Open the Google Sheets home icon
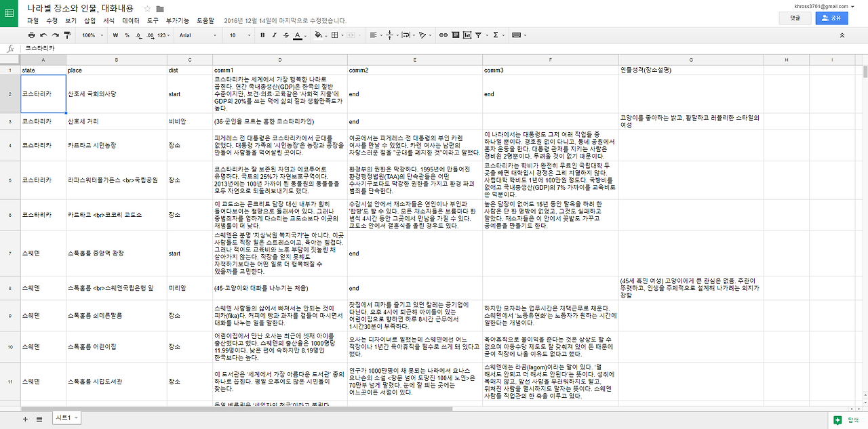Image resolution: width=868 pixels, height=429 pixels. coord(9,14)
